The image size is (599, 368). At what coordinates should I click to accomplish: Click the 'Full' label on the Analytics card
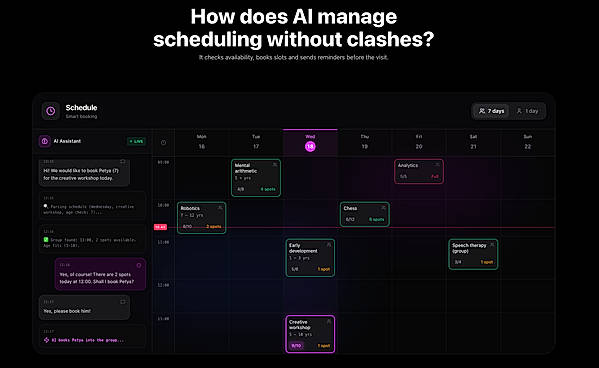click(x=435, y=177)
